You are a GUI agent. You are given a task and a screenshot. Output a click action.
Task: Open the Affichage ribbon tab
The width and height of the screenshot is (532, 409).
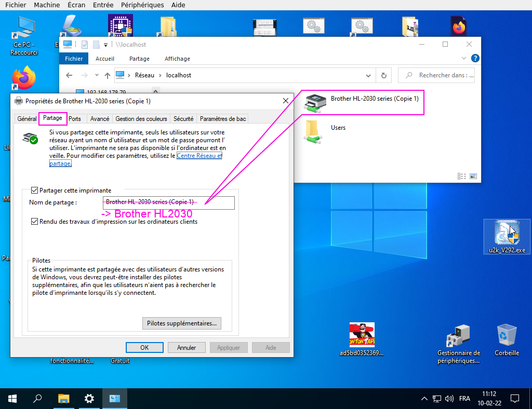[x=177, y=59]
